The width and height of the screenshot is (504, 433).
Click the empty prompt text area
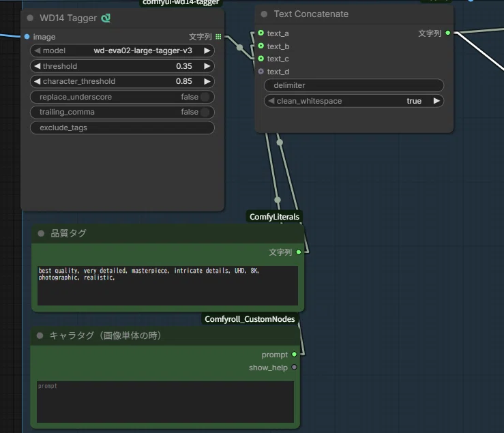(x=165, y=402)
